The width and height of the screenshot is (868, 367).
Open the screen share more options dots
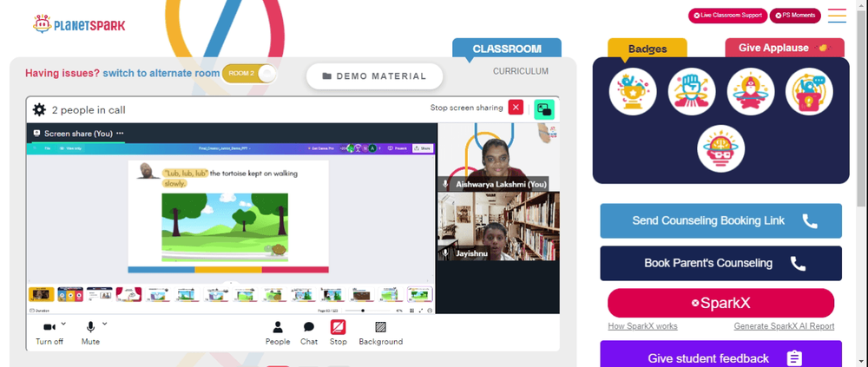120,134
